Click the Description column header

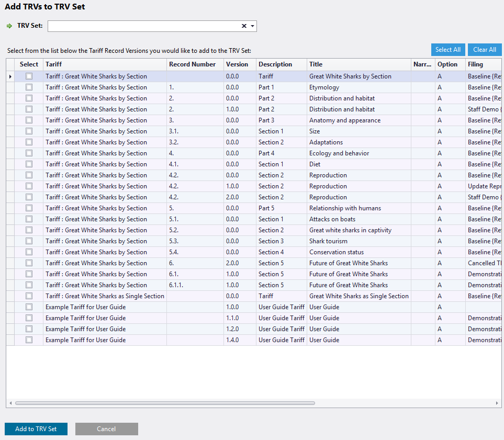(x=282, y=64)
